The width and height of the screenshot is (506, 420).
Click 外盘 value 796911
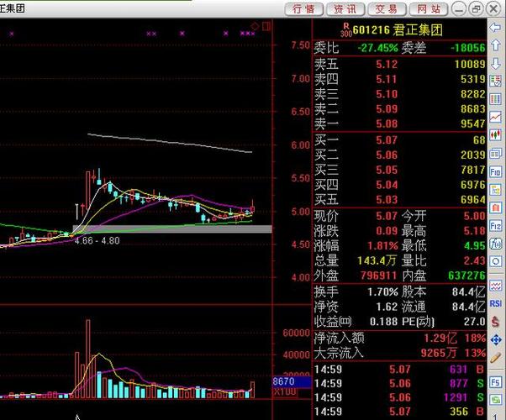tap(378, 276)
